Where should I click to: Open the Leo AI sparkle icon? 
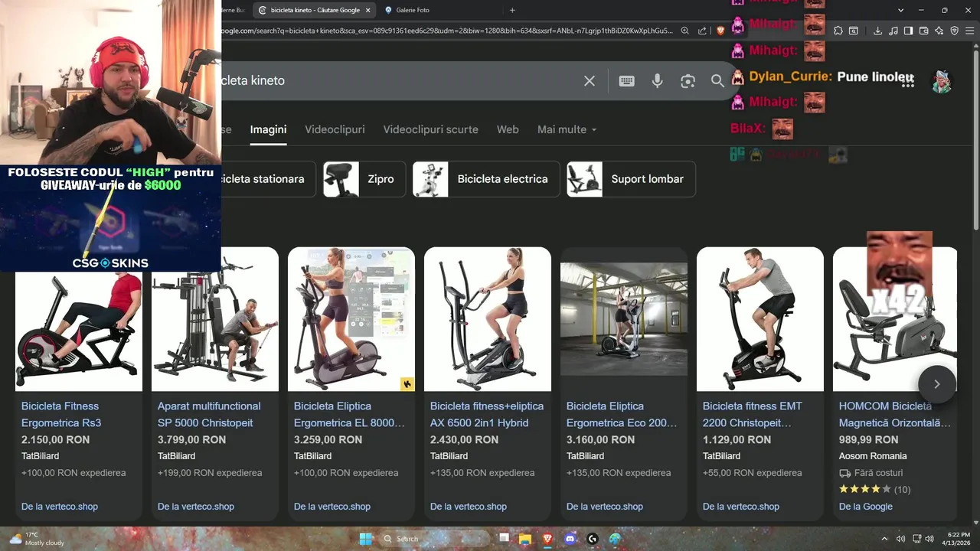point(939,31)
